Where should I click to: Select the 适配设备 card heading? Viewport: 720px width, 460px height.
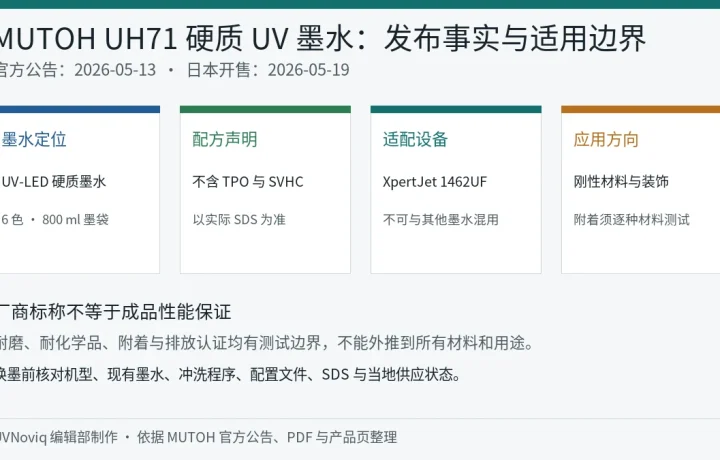tap(415, 140)
